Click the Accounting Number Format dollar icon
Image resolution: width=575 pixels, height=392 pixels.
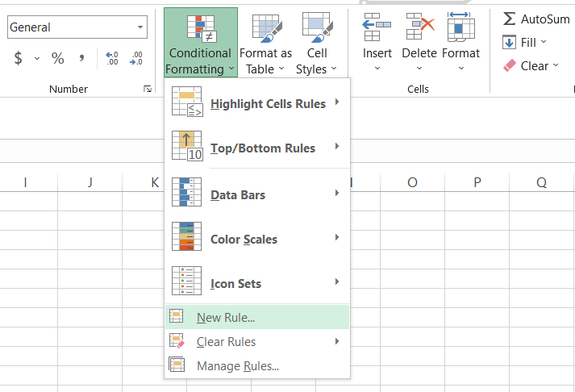19,58
